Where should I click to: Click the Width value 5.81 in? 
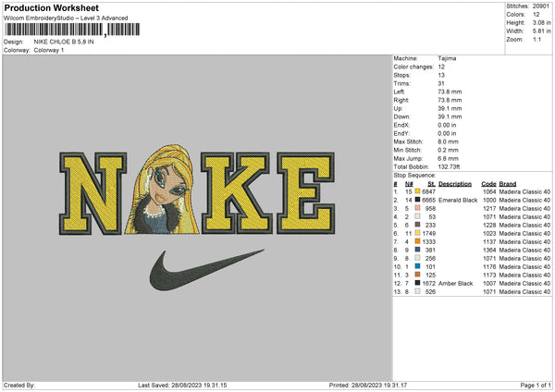(x=541, y=31)
